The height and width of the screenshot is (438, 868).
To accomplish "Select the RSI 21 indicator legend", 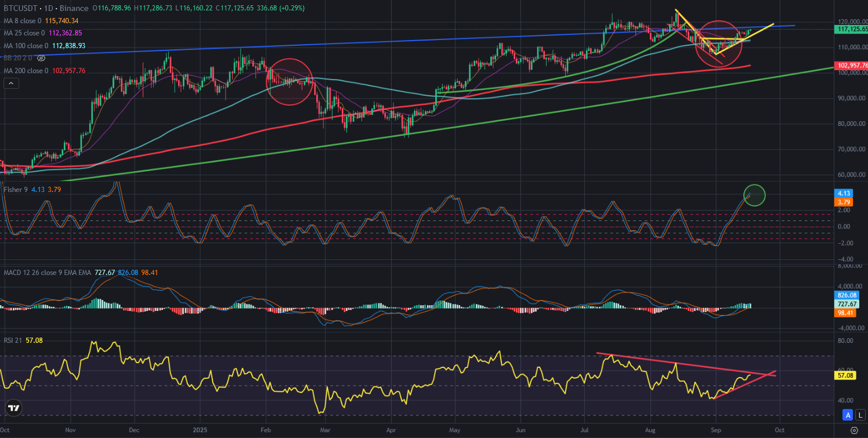I will (13, 340).
